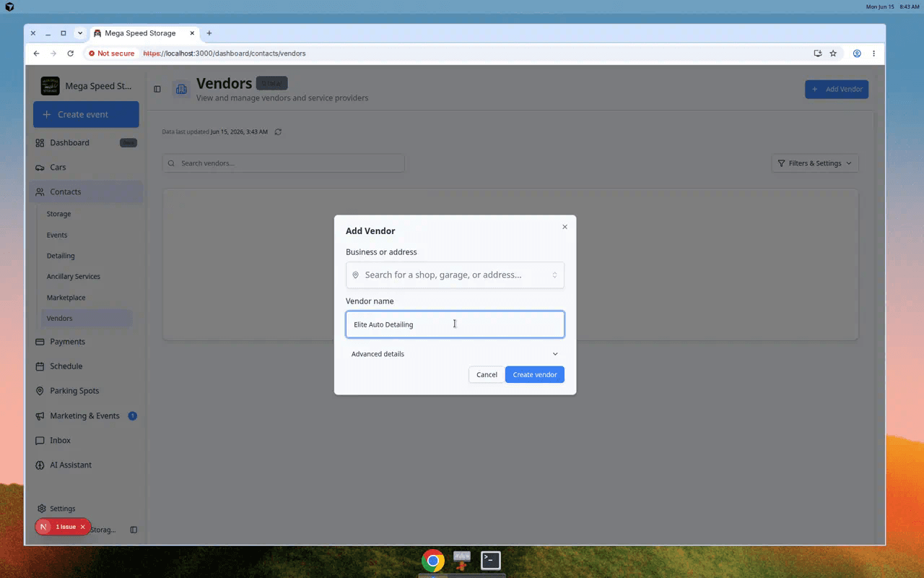Open Inbox in sidebar
The image size is (924, 578).
[x=86, y=441]
